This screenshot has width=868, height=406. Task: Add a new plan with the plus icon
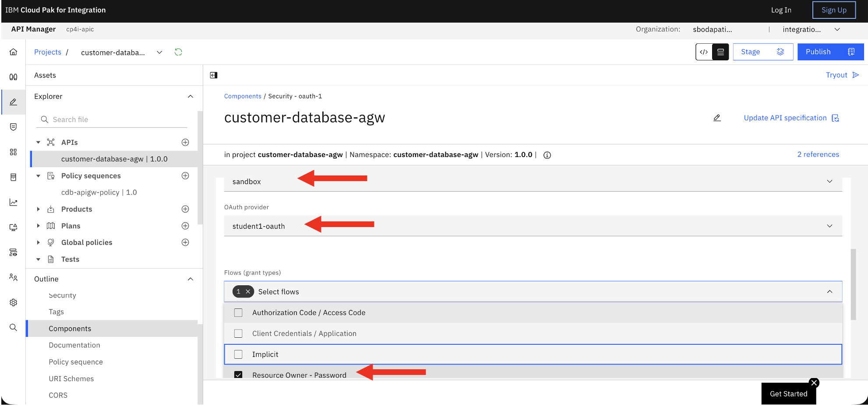(185, 226)
